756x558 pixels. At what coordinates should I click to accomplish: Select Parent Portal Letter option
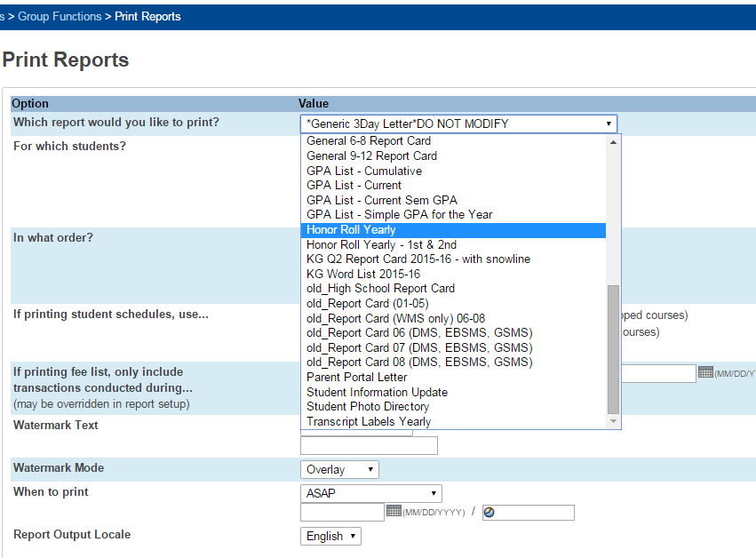[453, 377]
